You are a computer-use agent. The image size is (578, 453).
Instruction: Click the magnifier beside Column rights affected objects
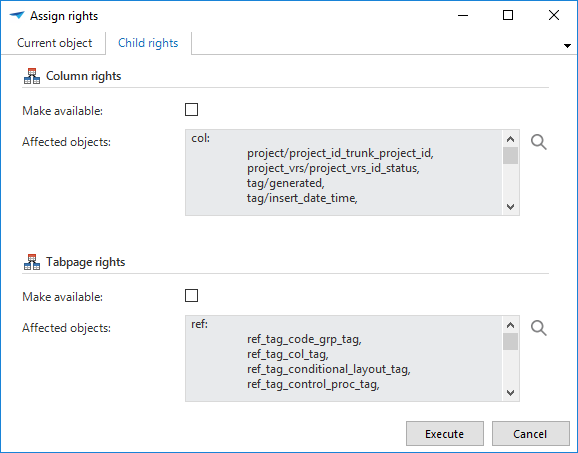(539, 142)
